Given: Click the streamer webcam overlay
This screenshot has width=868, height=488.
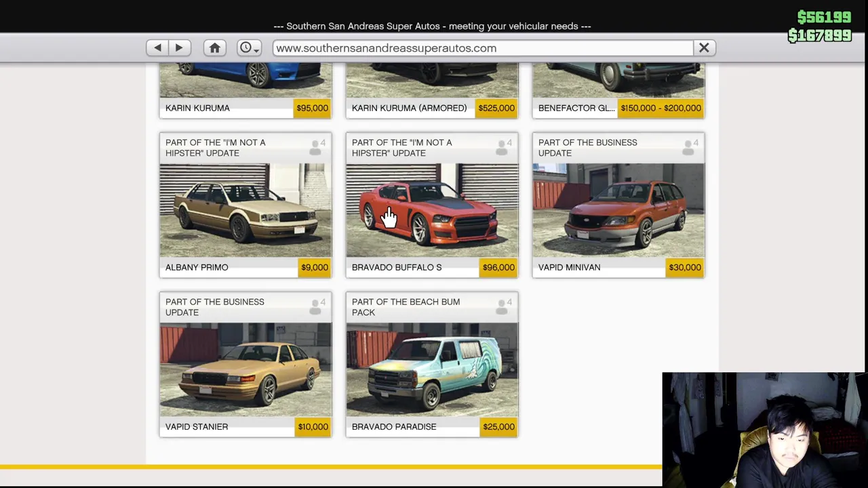Looking at the screenshot, I should 764,430.
